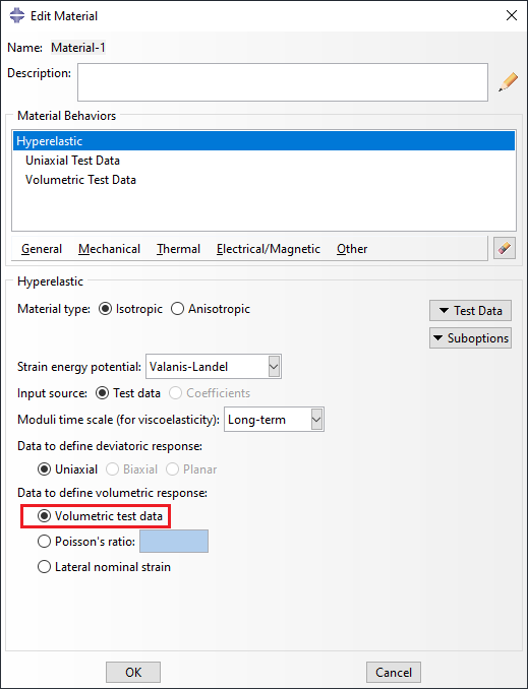Click the pencil edit description icon
The height and width of the screenshot is (690, 528).
point(508,82)
